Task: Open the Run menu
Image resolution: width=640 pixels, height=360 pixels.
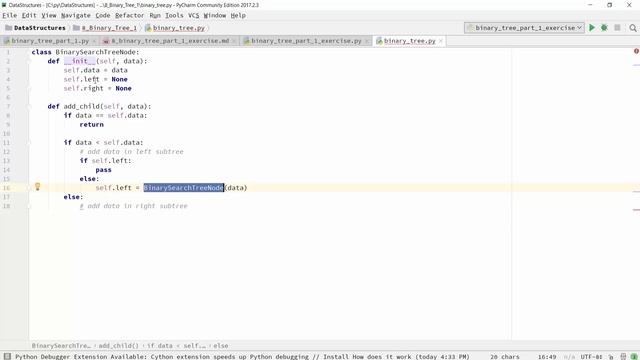Action: [155, 16]
